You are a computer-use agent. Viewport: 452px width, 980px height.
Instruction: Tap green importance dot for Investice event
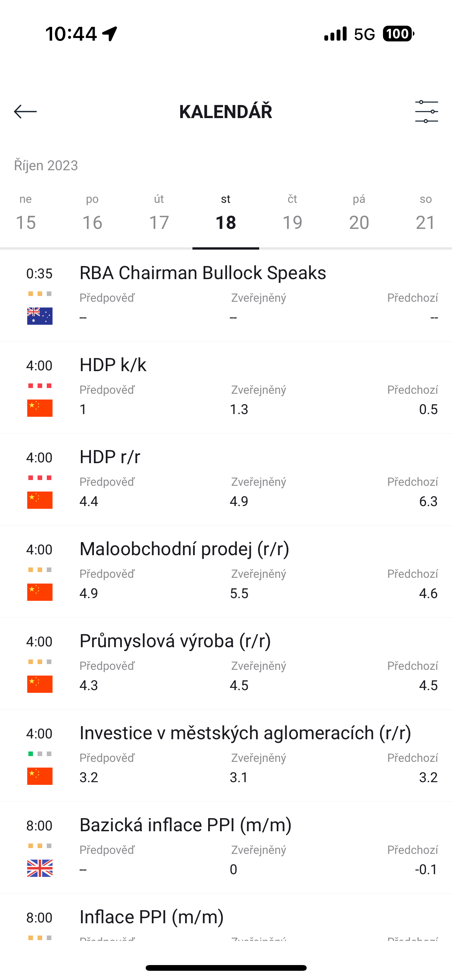[31, 754]
